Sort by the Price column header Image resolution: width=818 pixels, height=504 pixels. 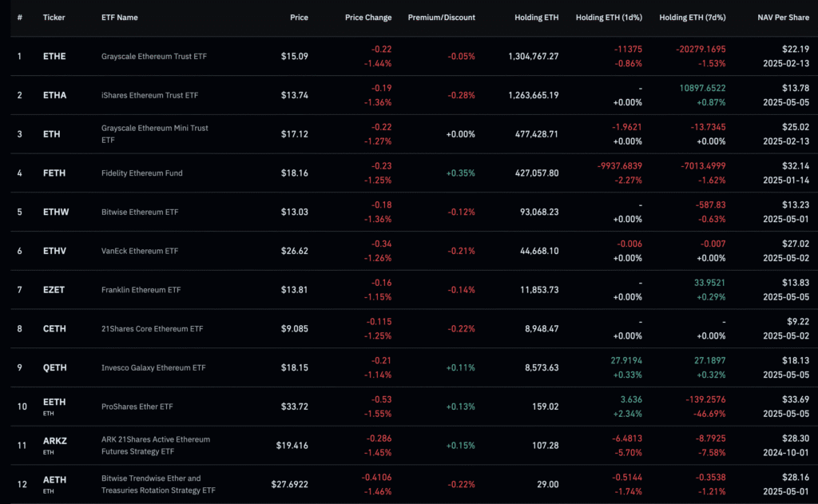[299, 18]
